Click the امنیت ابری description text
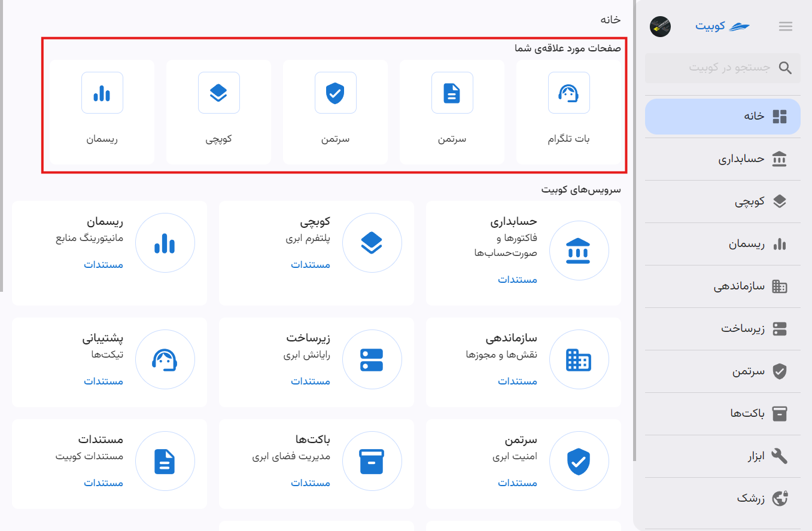Image resolution: width=812 pixels, height=531 pixels. (x=515, y=456)
